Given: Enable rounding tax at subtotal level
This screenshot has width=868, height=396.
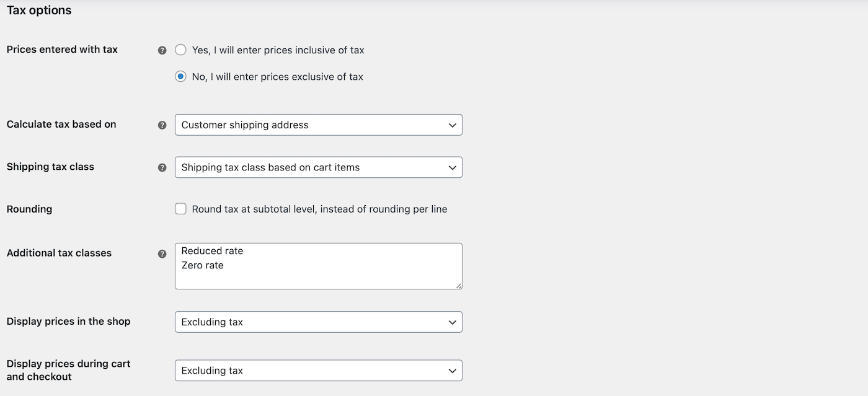Looking at the screenshot, I should (x=180, y=209).
